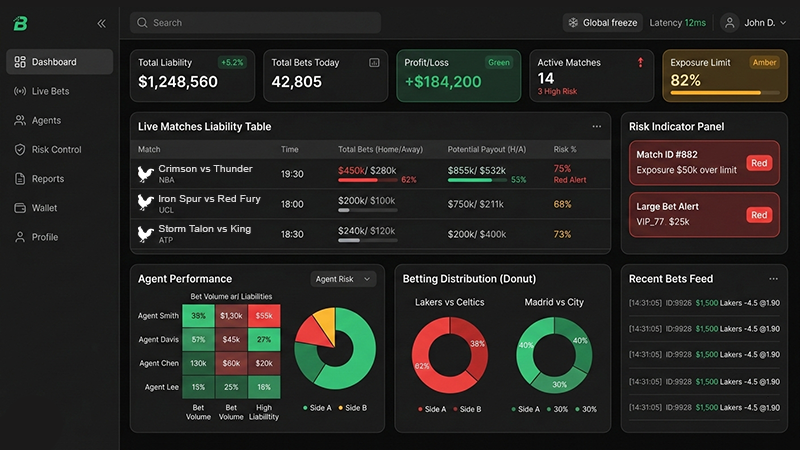Viewport: 800px width, 450px height.
Task: Click Agent Lee 15% heatmap cell
Action: [x=198, y=387]
